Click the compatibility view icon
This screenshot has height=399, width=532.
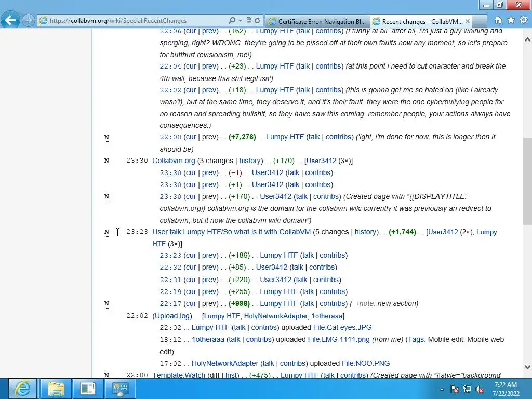click(249, 20)
